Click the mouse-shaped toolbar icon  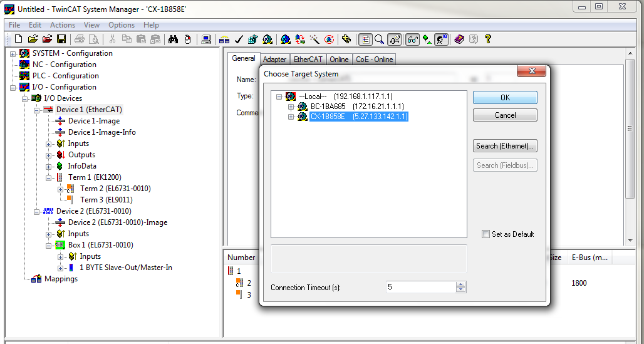(188, 39)
